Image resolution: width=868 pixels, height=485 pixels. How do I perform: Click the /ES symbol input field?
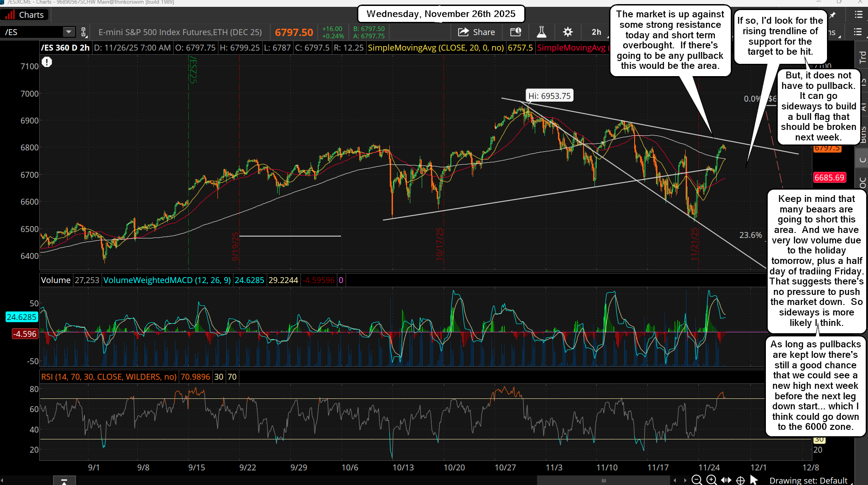point(32,32)
